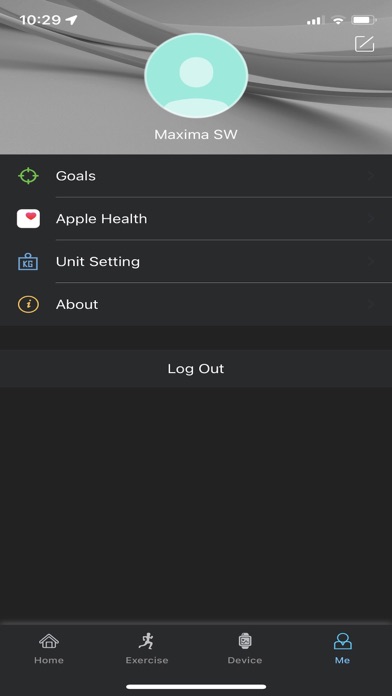392x696 pixels.
Task: Open the Home tab house icon
Action: (x=49, y=641)
